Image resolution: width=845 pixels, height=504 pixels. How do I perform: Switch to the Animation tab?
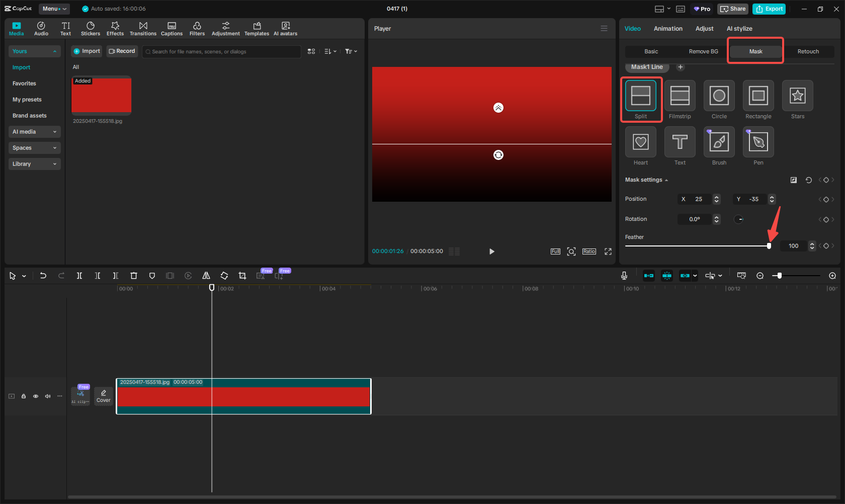667,29
